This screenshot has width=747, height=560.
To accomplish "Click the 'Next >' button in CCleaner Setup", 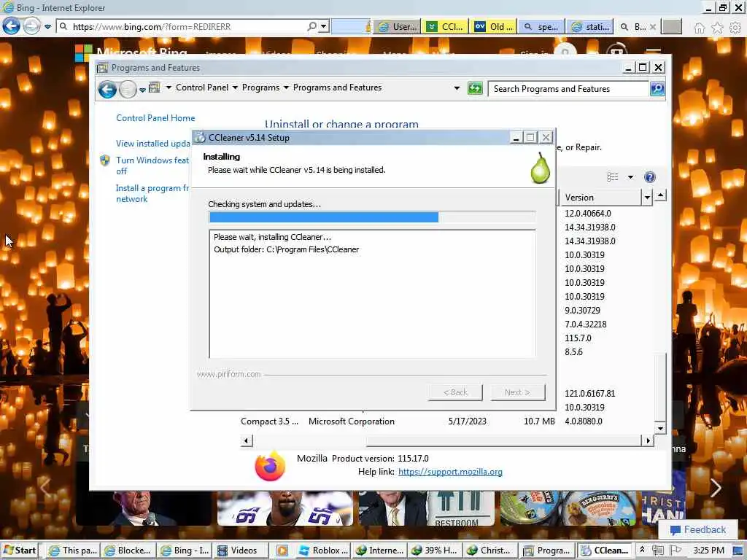I will tap(517, 392).
